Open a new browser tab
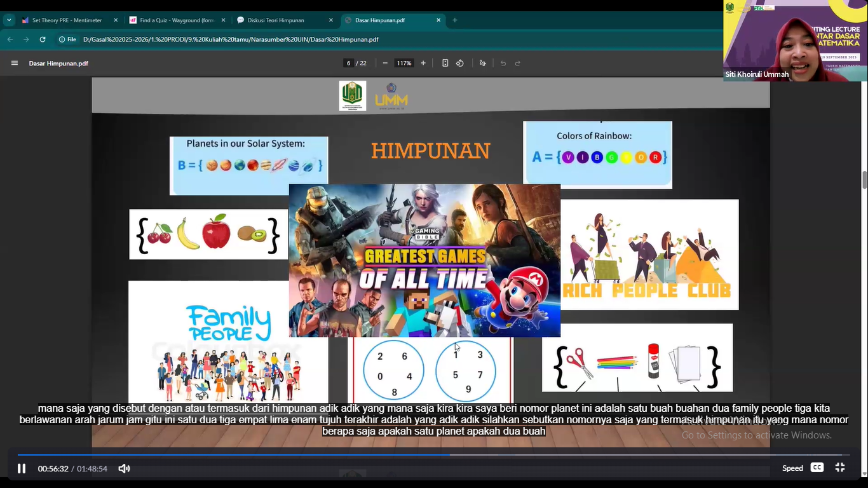Image resolution: width=868 pixels, height=488 pixels. pyautogui.click(x=454, y=20)
